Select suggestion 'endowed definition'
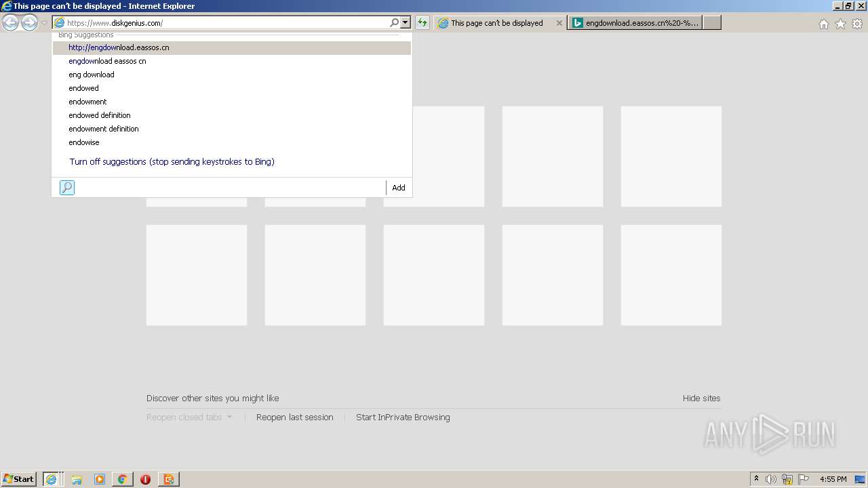This screenshot has width=868, height=488. point(232,115)
